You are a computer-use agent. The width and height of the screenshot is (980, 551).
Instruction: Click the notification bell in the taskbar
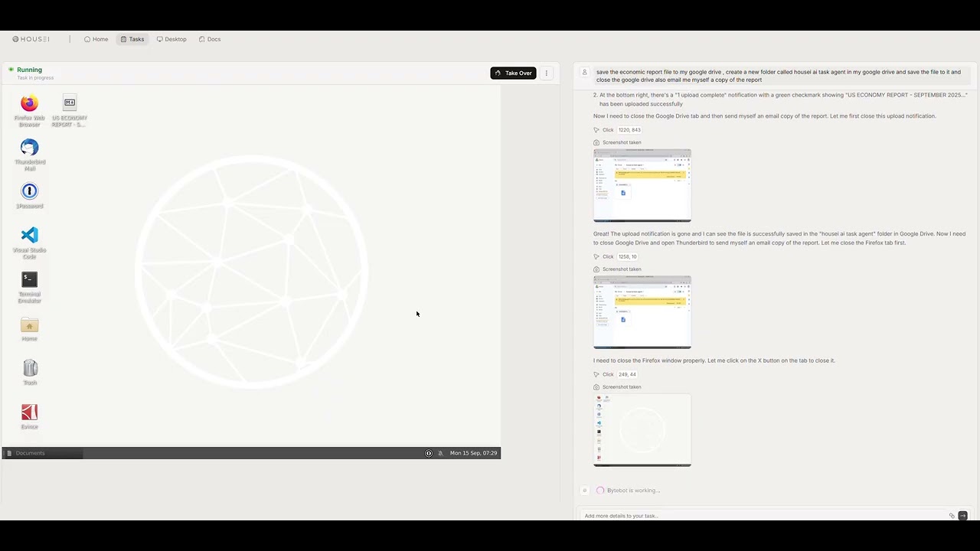click(x=440, y=453)
